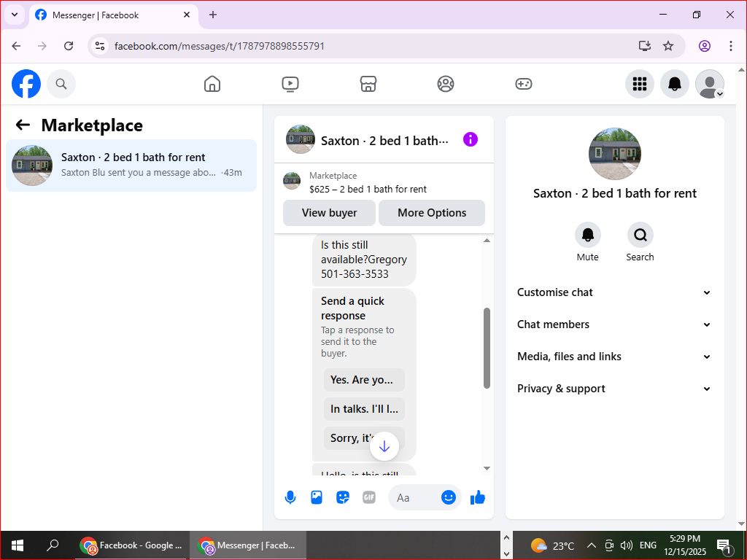The width and height of the screenshot is (747, 560).
Task: Open the Facebook menu grid icon
Action: point(639,84)
